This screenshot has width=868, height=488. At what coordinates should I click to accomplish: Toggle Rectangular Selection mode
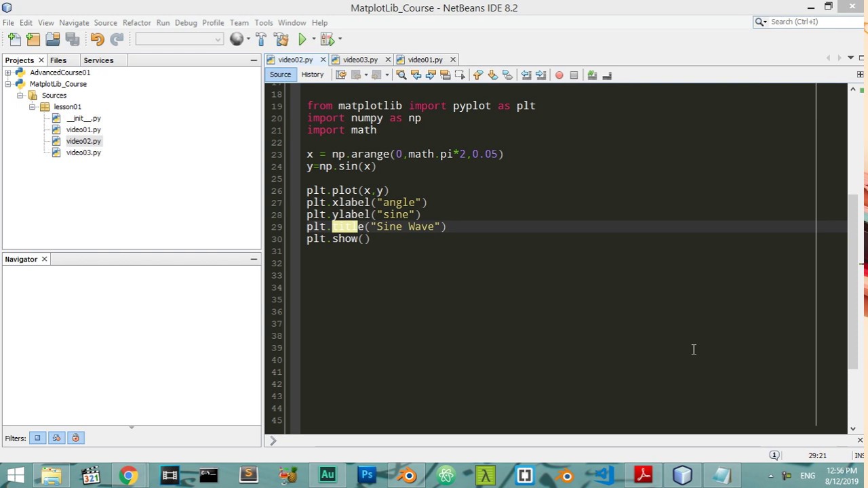click(460, 75)
